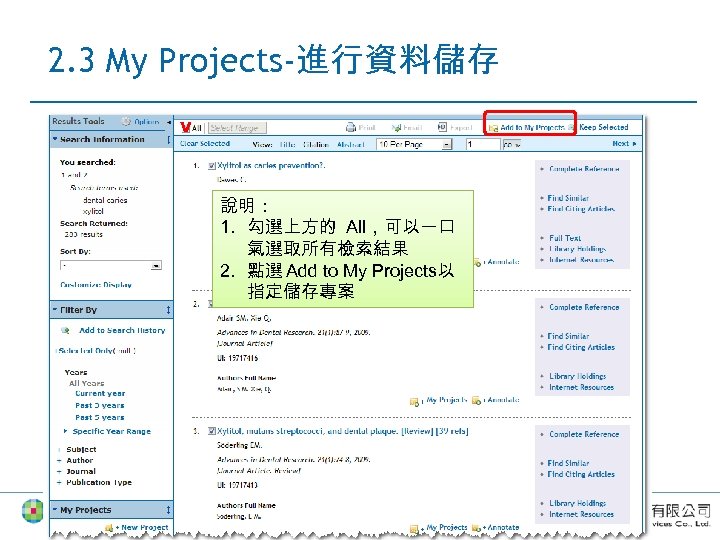Go to Next results page

[624, 143]
